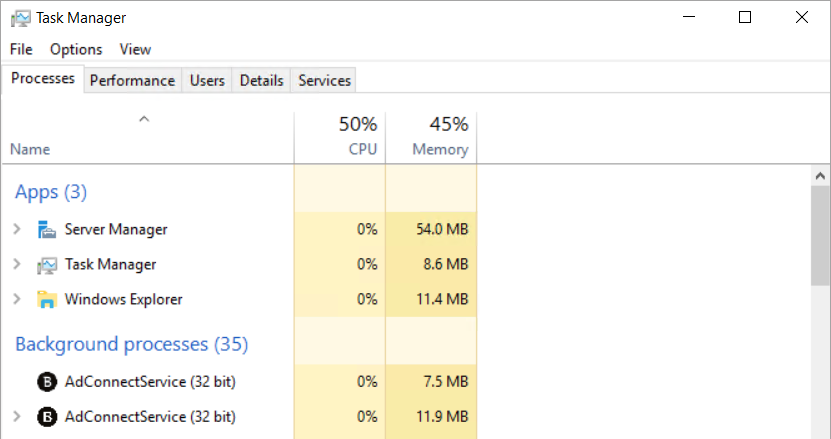
Task: Expand the second AdConnectService entry
Action: [x=17, y=416]
